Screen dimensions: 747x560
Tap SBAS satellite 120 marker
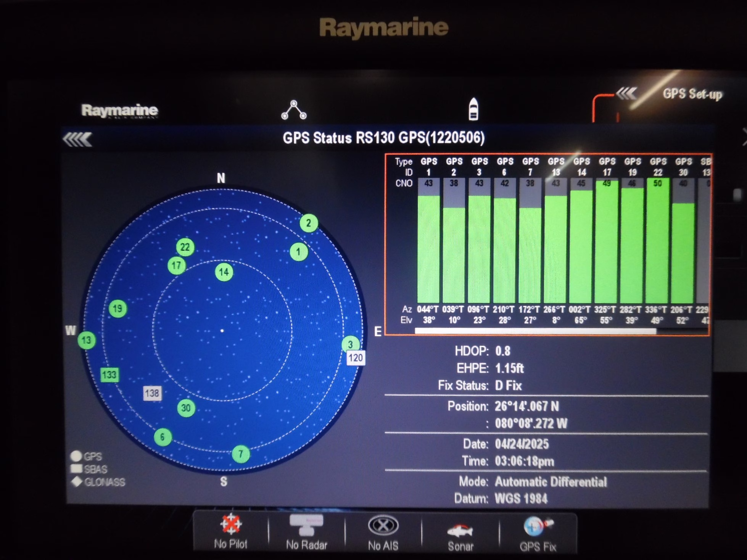(356, 358)
